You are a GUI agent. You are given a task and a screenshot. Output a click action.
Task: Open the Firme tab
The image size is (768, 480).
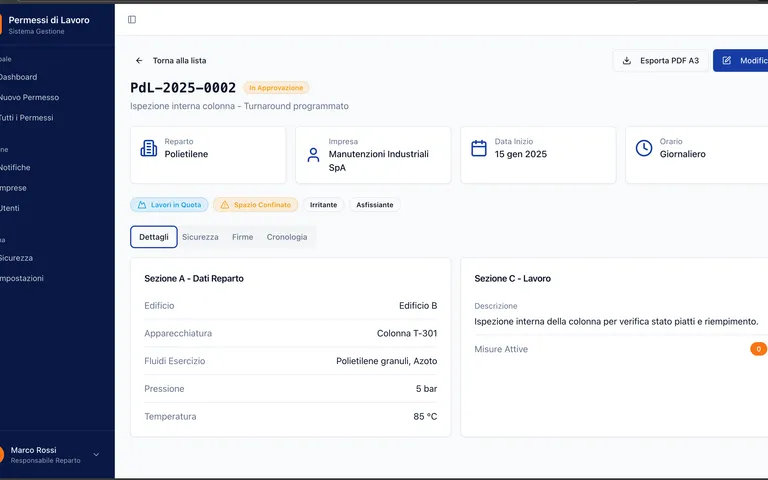pos(242,237)
